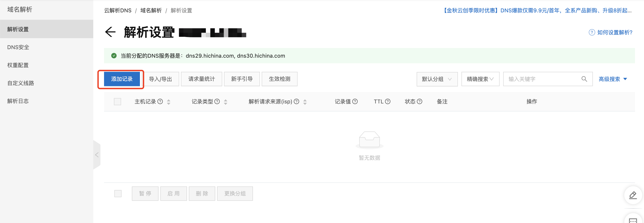Open help icon next to 解析请求来源(isp)

click(296, 101)
